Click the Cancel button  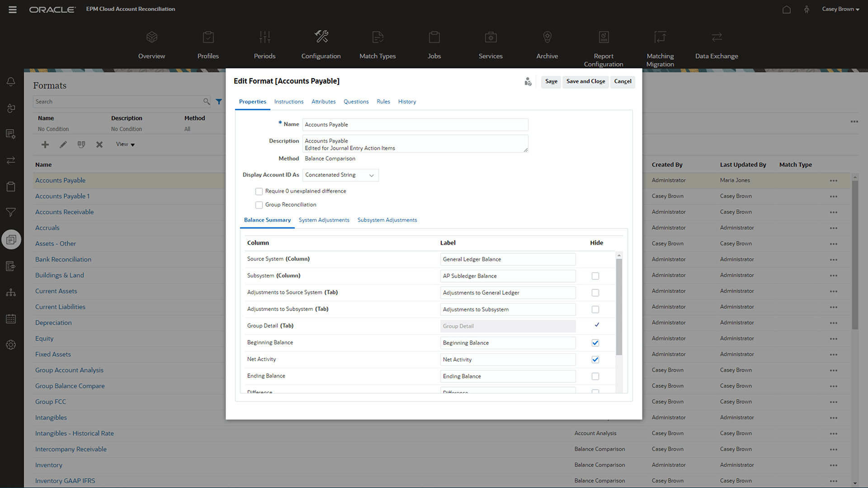coord(623,81)
